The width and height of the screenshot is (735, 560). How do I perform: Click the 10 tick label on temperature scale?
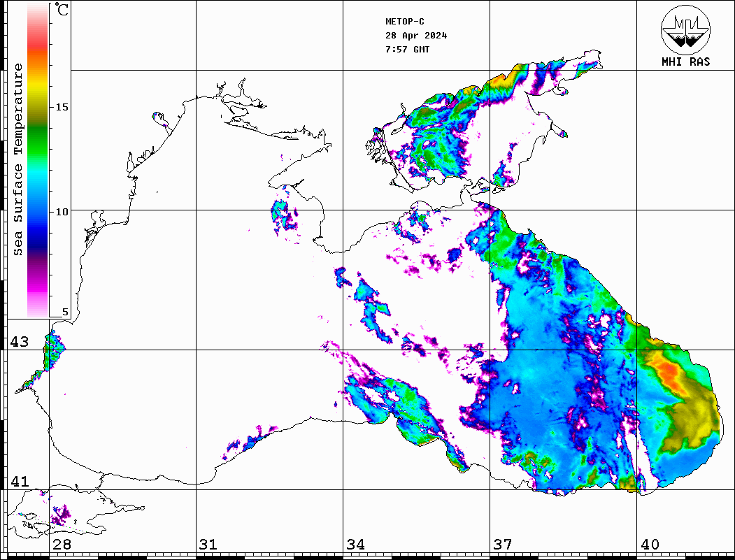pos(62,211)
